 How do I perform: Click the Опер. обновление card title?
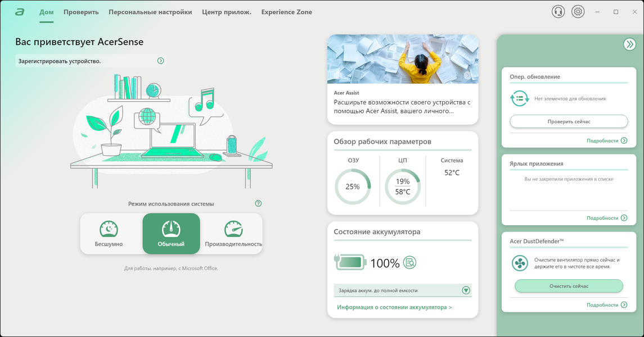[535, 76]
